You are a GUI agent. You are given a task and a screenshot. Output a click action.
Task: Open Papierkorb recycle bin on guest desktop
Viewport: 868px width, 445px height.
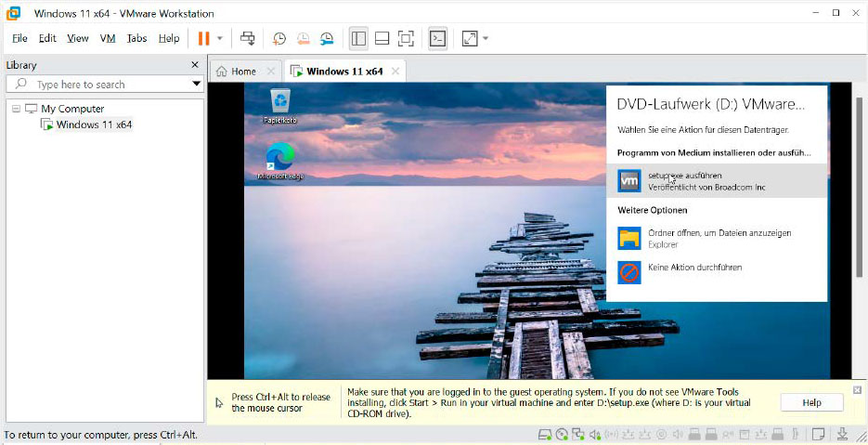tap(280, 107)
